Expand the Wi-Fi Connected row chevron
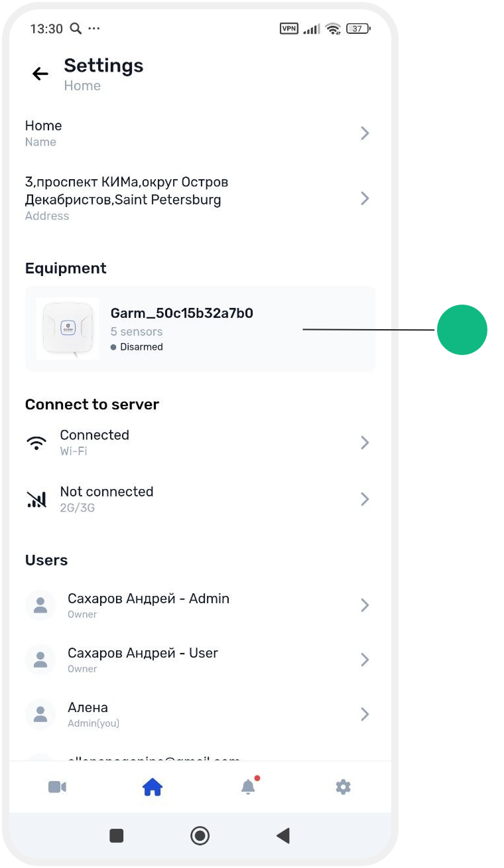The width and height of the screenshot is (504, 868). tap(365, 443)
